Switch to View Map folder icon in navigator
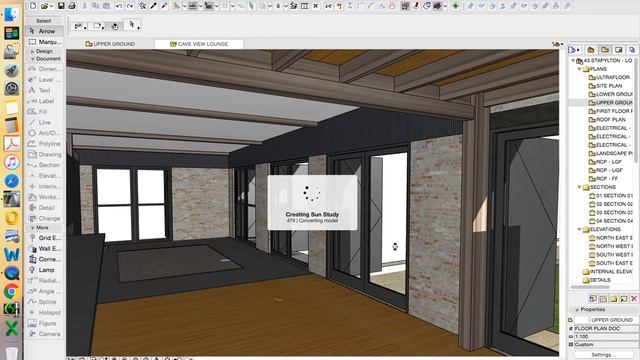Screen dimensions: 640x360 click(x=604, y=50)
